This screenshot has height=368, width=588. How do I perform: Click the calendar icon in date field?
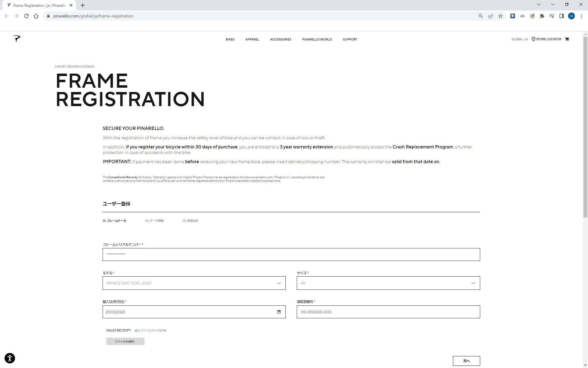click(x=279, y=312)
